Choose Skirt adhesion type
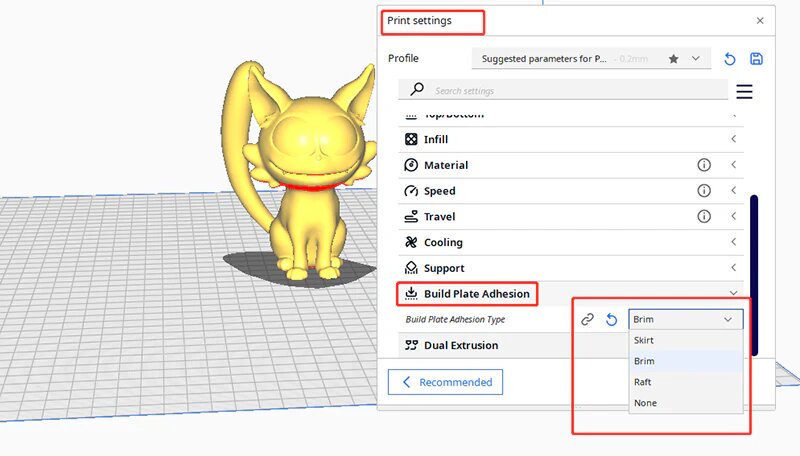This screenshot has width=800, height=456. [686, 340]
